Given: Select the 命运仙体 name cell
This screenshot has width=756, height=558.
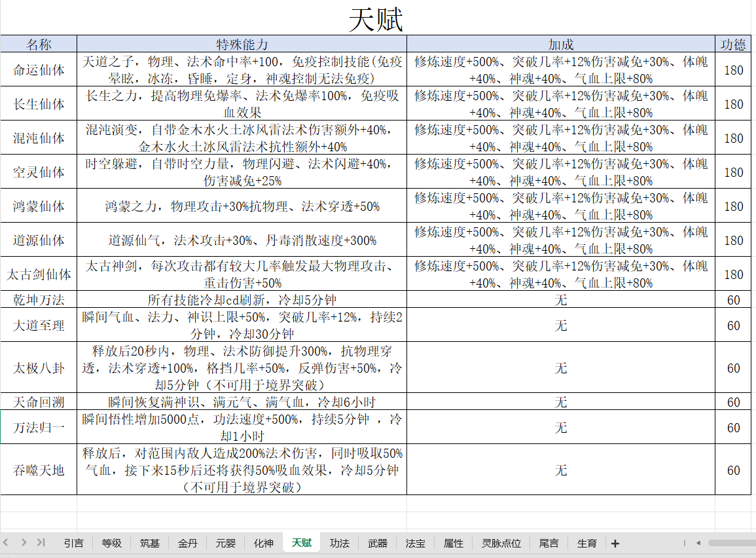Looking at the screenshot, I should pyautogui.click(x=39, y=69).
